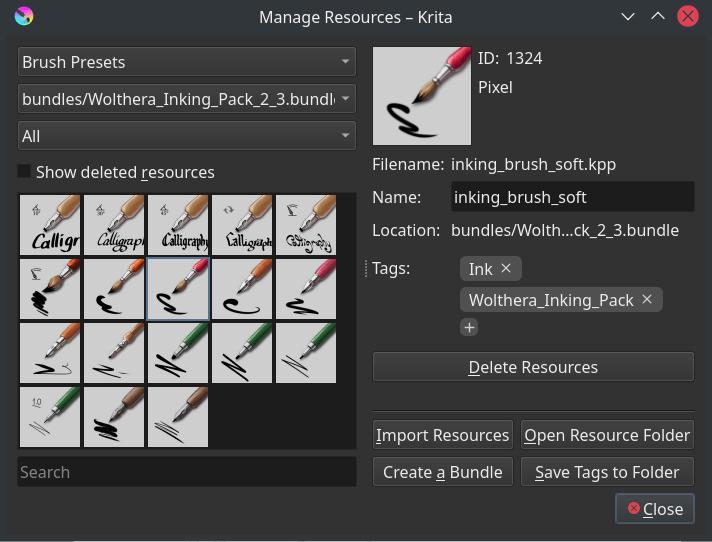
Task: Click Save Tags to Folder
Action: (607, 472)
